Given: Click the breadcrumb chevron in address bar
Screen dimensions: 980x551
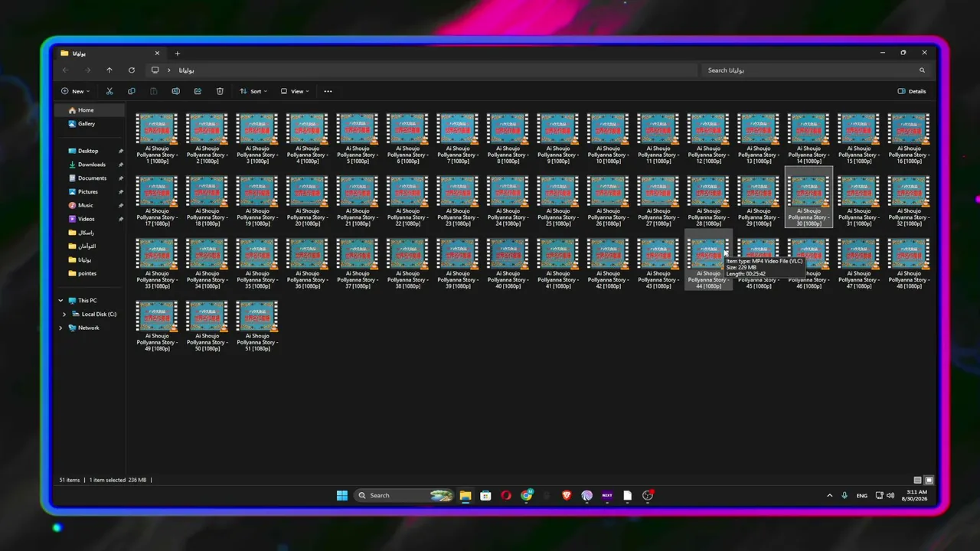Looking at the screenshot, I should point(168,70).
